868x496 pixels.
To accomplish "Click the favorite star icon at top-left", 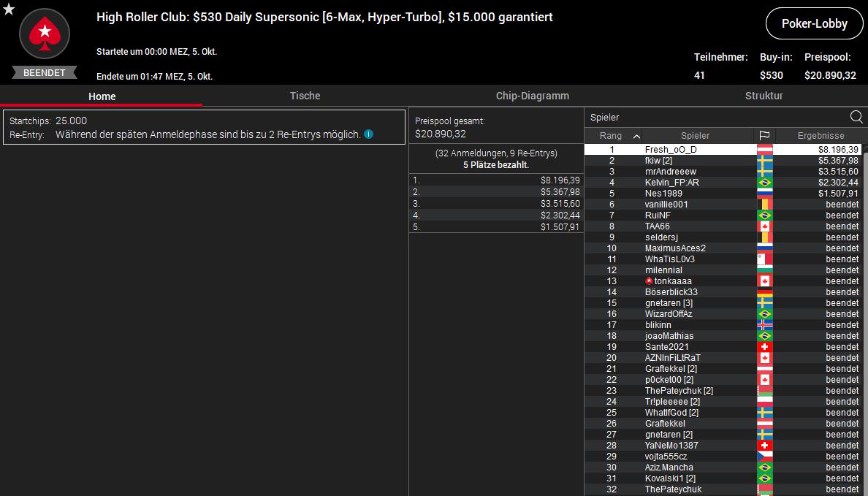I will (9, 9).
